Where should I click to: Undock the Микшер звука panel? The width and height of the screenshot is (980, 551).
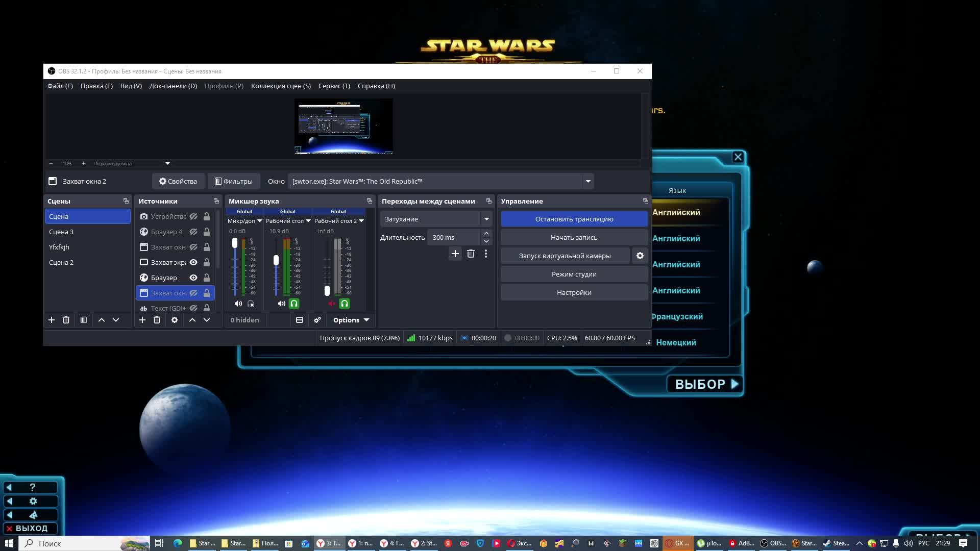(370, 201)
